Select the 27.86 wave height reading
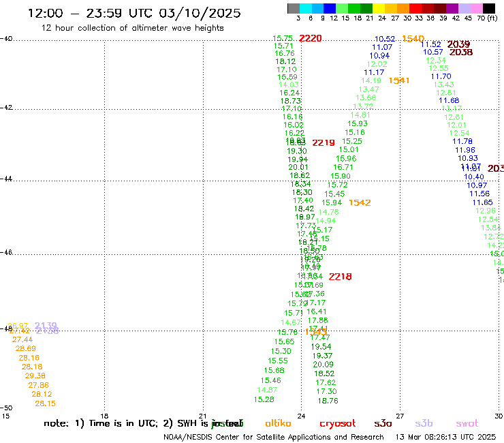Image resolution: width=504 pixels, height=443 pixels. pos(38,385)
